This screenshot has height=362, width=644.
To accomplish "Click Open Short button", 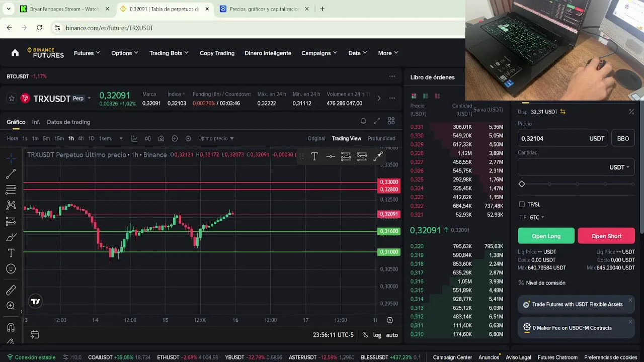I will (x=606, y=236).
